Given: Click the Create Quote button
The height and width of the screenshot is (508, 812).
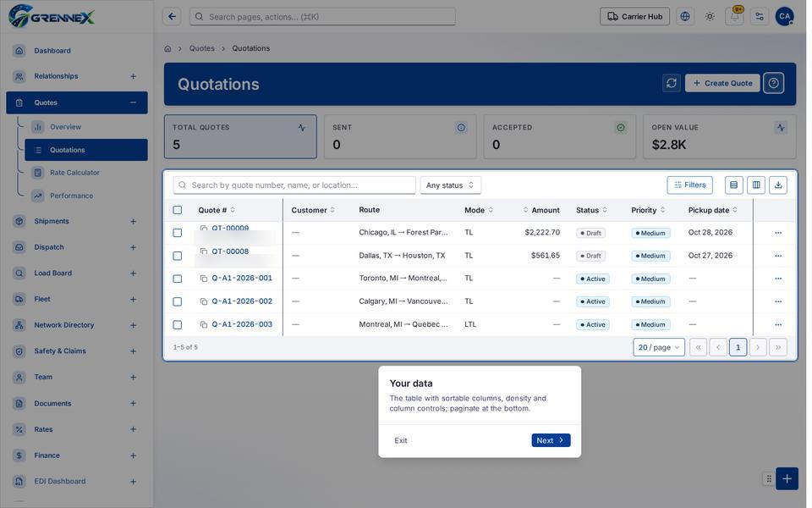Looking at the screenshot, I should 722,83.
